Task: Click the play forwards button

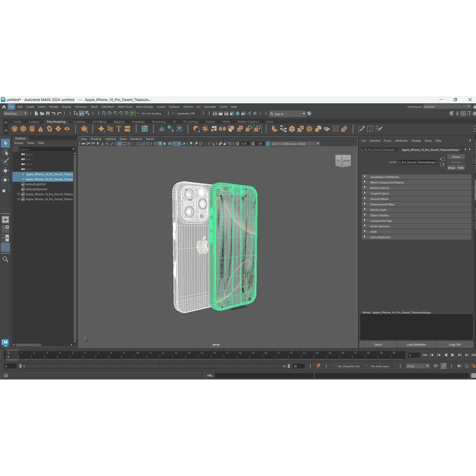Action: click(453, 355)
